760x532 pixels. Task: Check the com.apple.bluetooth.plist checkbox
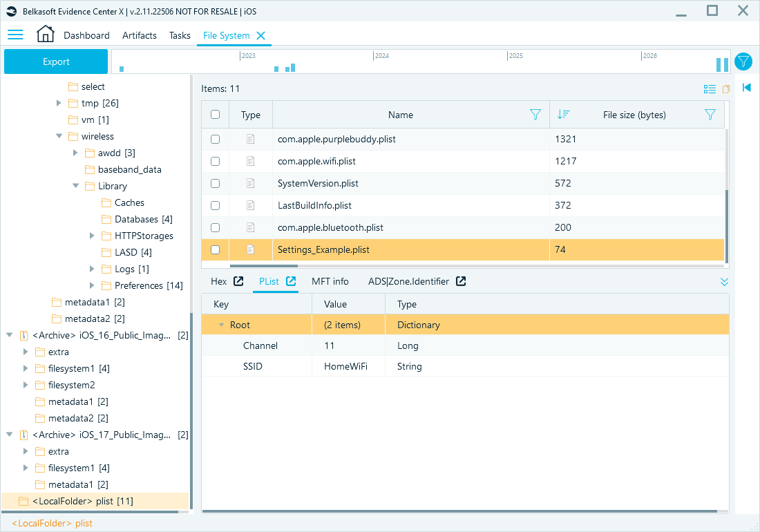(215, 227)
